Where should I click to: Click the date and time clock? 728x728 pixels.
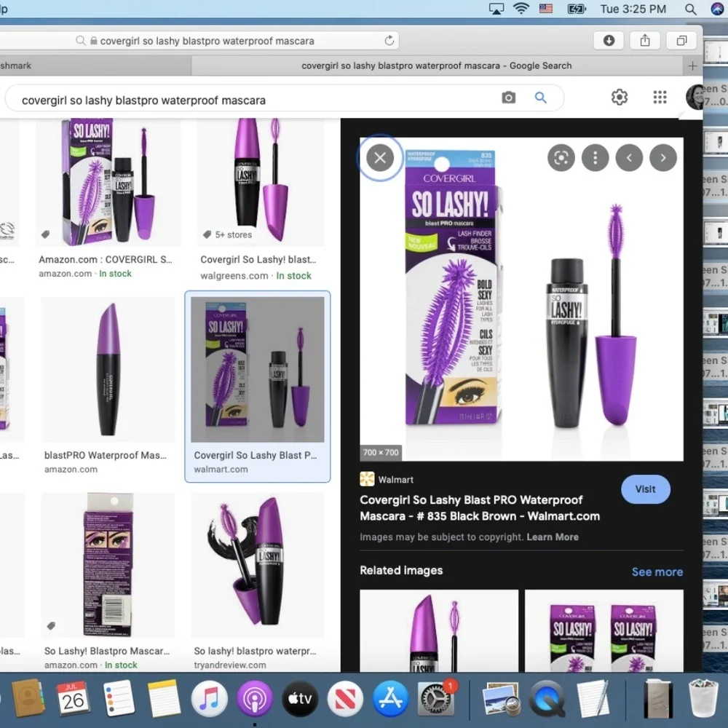pyautogui.click(x=633, y=9)
